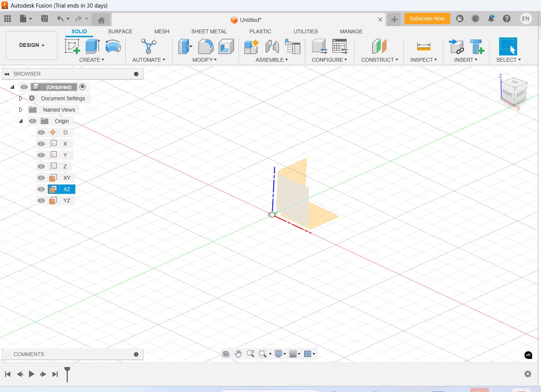Open the ASSEMBLE menu dropdown
541x392 pixels.
pyautogui.click(x=272, y=60)
